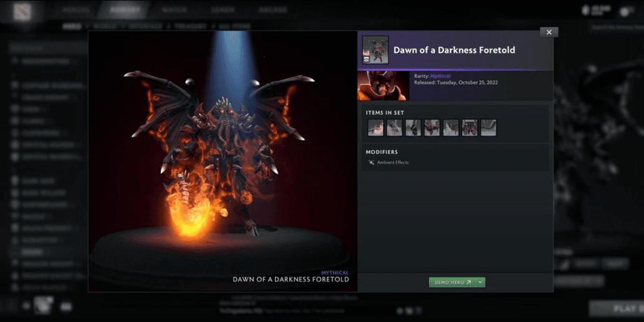Open the third item icon in Items in Set
This screenshot has height=322, width=644.
[x=413, y=128]
